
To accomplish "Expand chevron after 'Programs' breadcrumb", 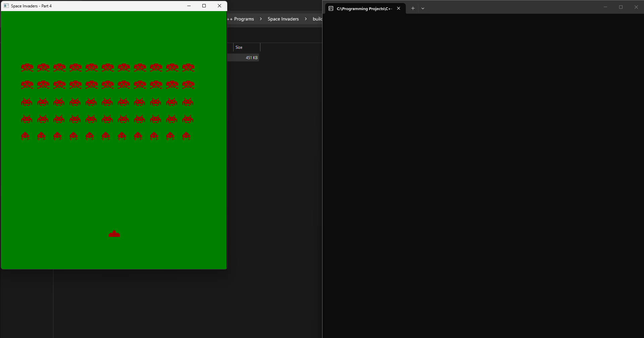I will [261, 19].
